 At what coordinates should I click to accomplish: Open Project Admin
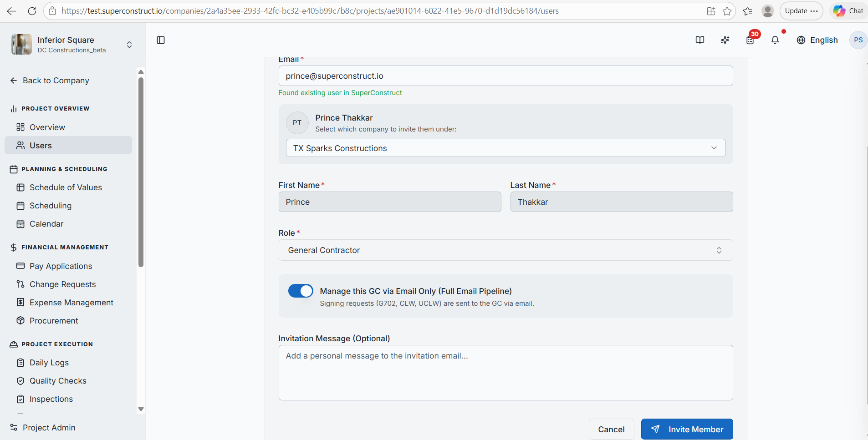(43, 428)
